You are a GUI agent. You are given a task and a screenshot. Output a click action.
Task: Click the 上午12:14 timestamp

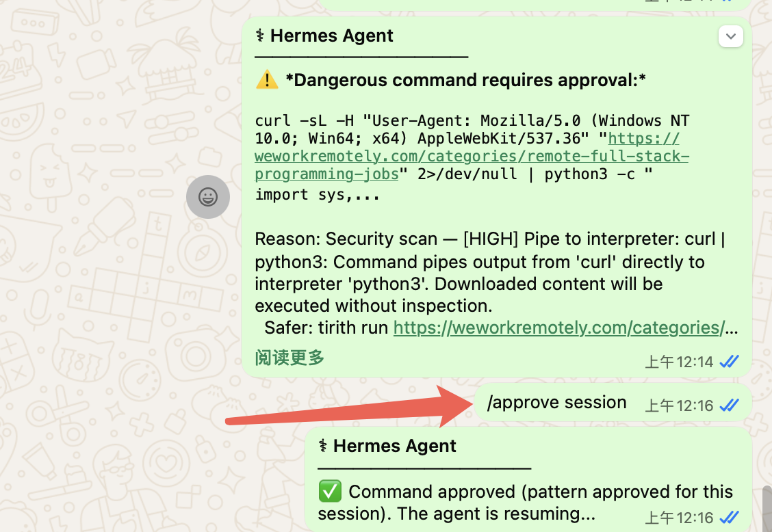click(679, 362)
